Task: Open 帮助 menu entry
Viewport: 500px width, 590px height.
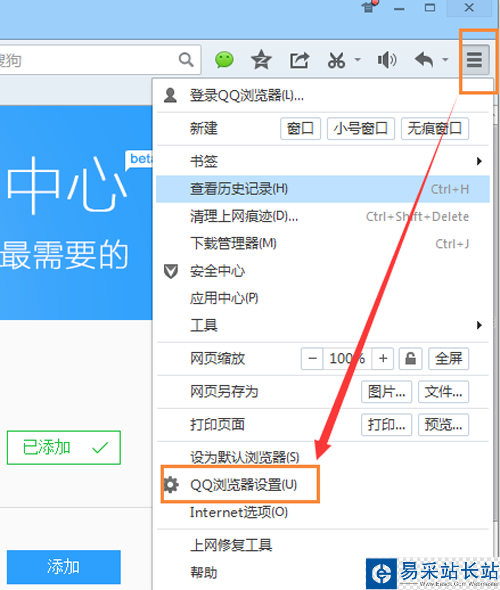Action: (323, 573)
